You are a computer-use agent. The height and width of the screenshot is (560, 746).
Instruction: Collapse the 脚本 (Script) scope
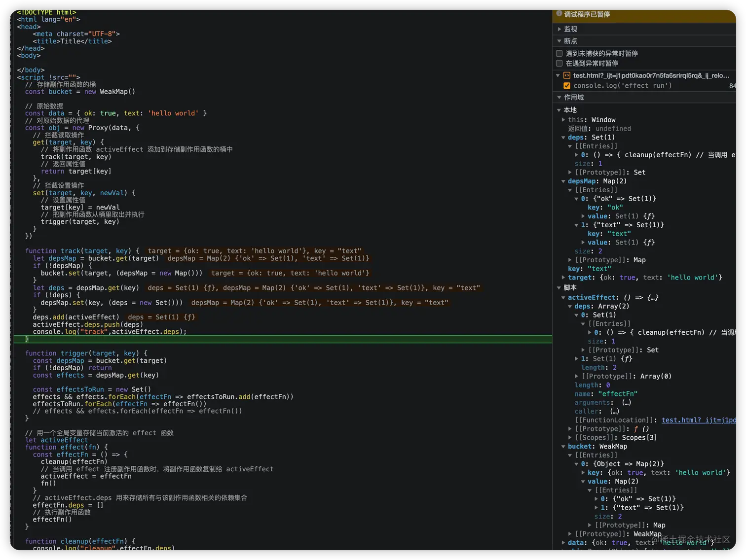[x=559, y=287]
